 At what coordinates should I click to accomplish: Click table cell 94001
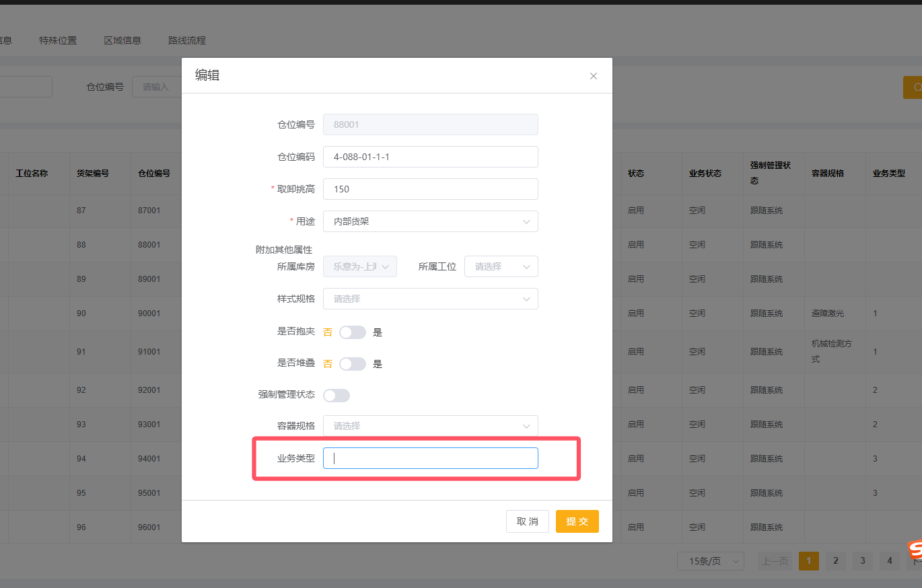[x=149, y=459]
